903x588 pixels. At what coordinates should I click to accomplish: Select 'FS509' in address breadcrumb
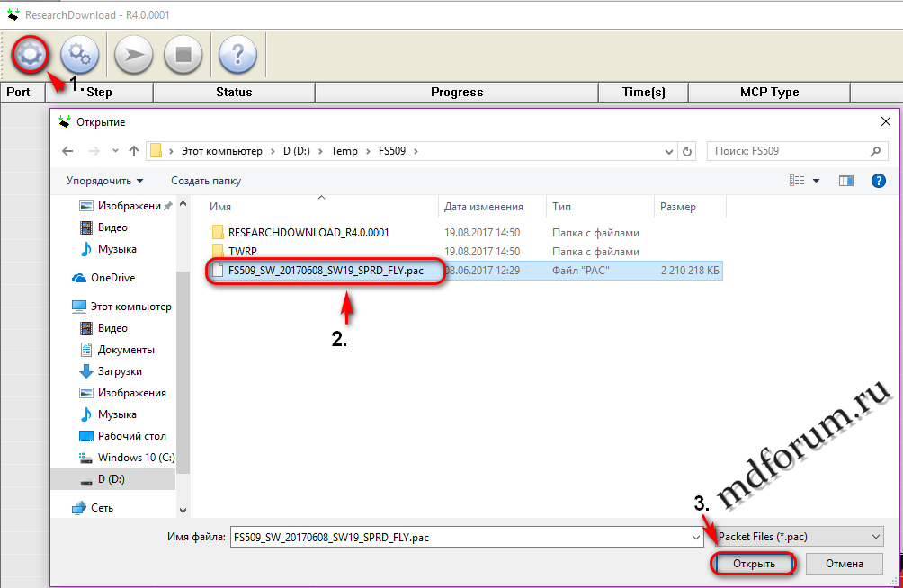tap(391, 151)
